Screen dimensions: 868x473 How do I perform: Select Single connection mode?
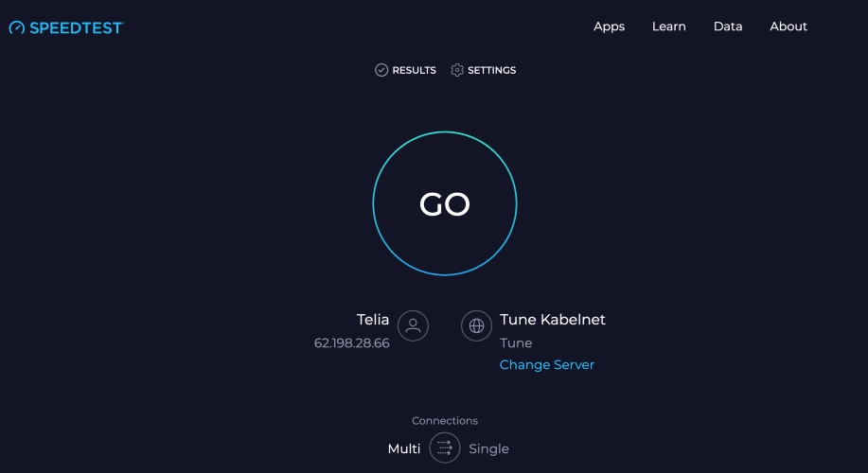point(488,448)
